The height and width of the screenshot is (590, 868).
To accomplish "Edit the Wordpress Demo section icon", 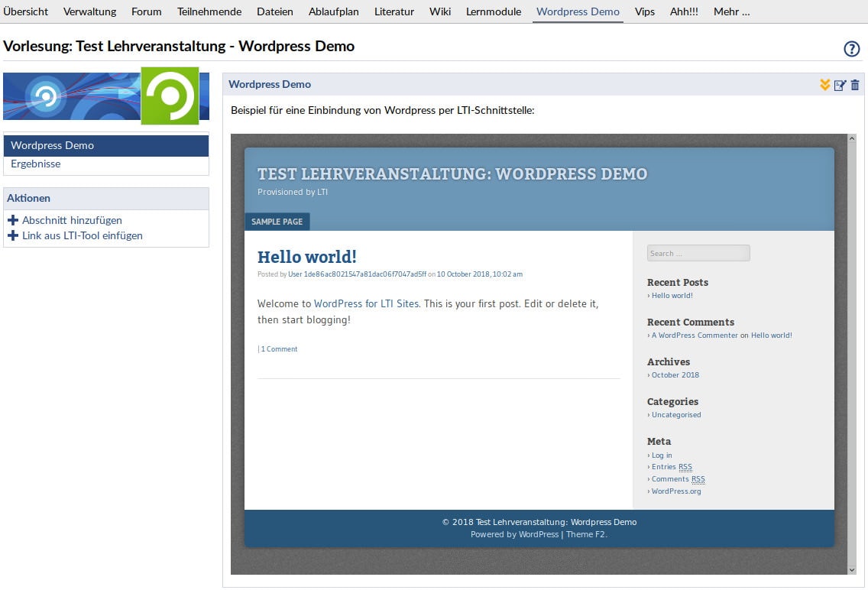I will (840, 85).
